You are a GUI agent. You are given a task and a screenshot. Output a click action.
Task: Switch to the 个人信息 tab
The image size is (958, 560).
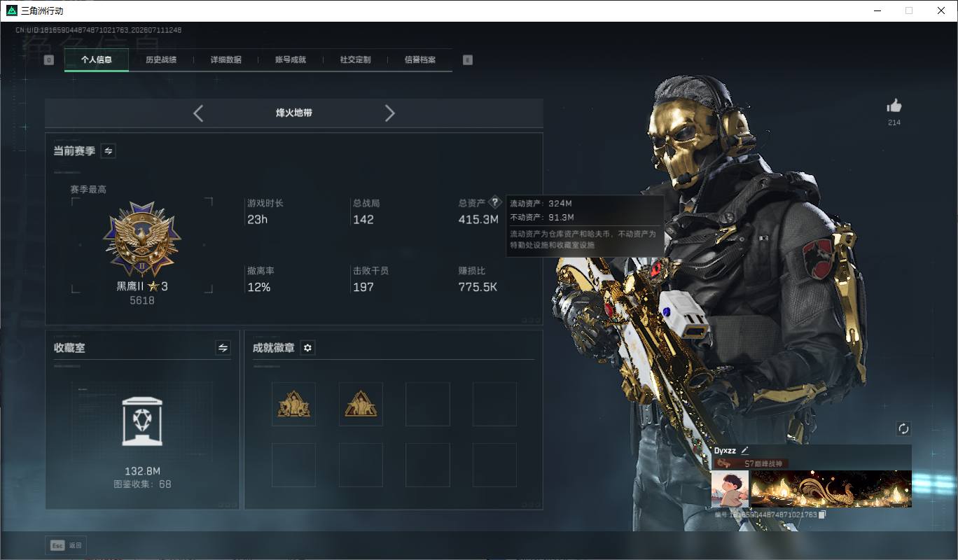97,59
